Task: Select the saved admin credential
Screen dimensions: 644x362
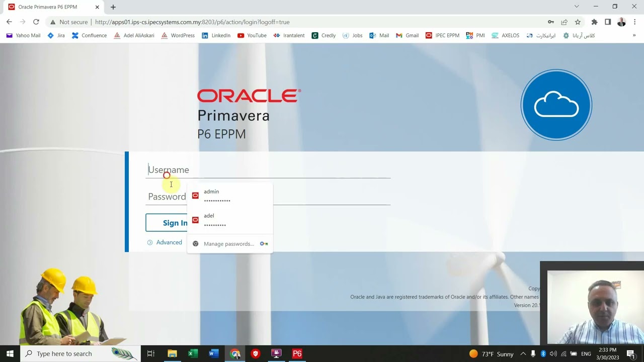Action: [x=230, y=196]
